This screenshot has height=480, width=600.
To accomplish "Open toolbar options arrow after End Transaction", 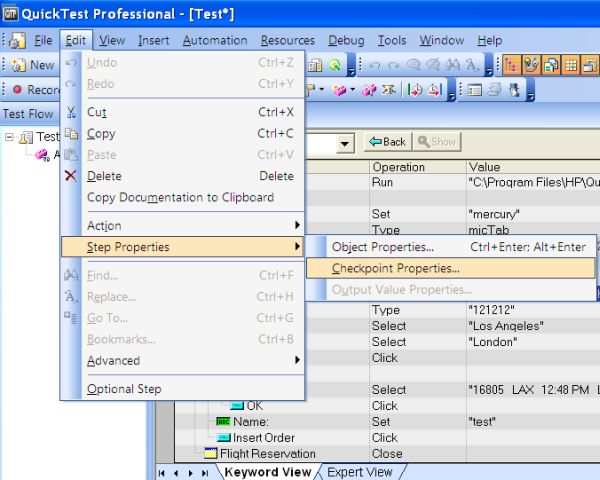I will pyautogui.click(x=452, y=91).
